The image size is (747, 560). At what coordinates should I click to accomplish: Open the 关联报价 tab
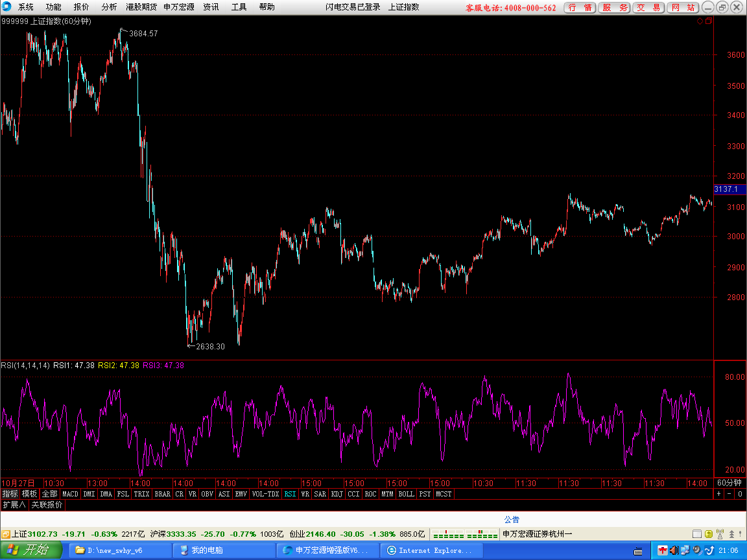47,505
